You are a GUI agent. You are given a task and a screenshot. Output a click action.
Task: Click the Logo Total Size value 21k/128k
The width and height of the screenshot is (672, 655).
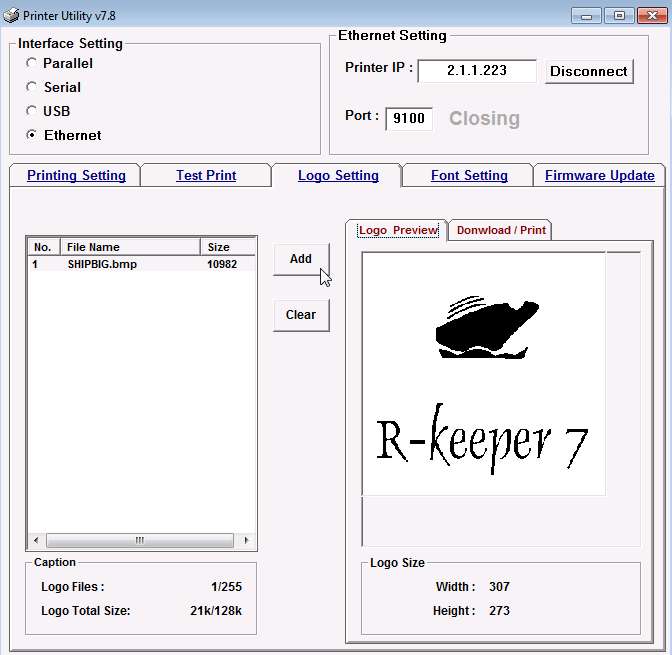[x=216, y=610]
